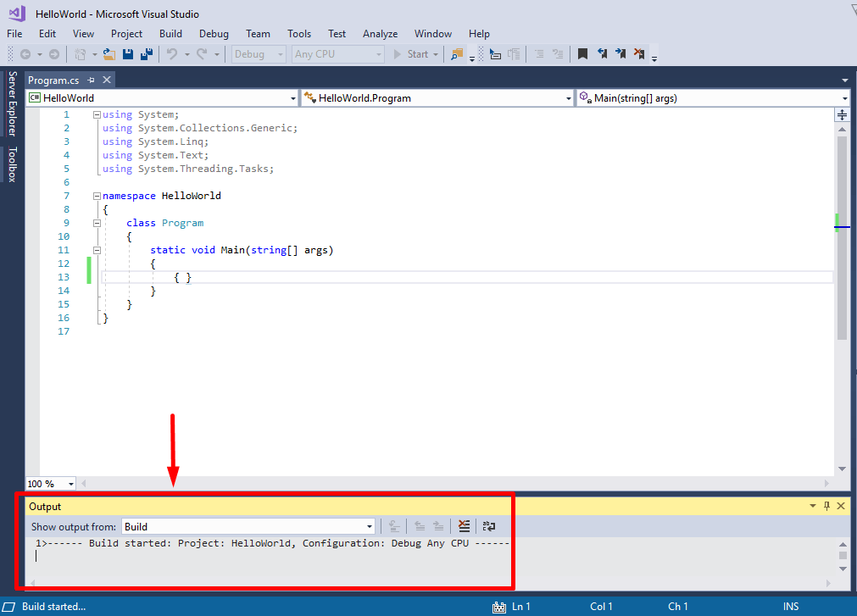This screenshot has width=857, height=616.
Task: Open the Build menu
Action: pyautogui.click(x=170, y=34)
